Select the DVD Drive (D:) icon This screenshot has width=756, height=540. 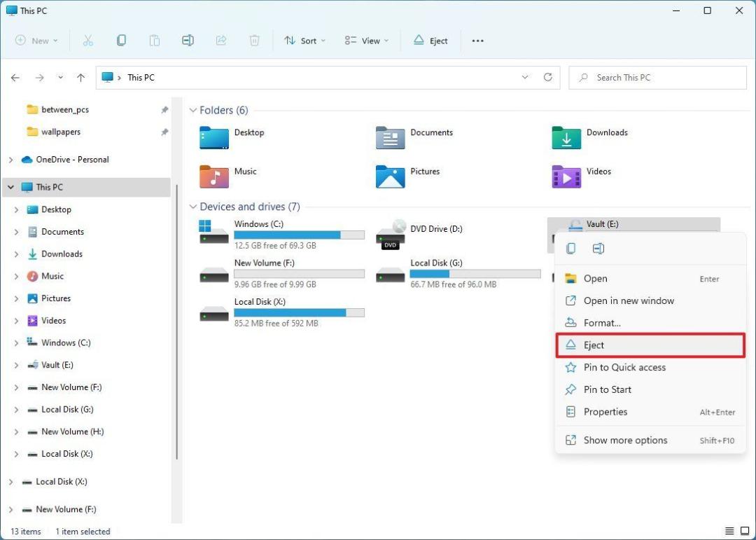tap(391, 235)
